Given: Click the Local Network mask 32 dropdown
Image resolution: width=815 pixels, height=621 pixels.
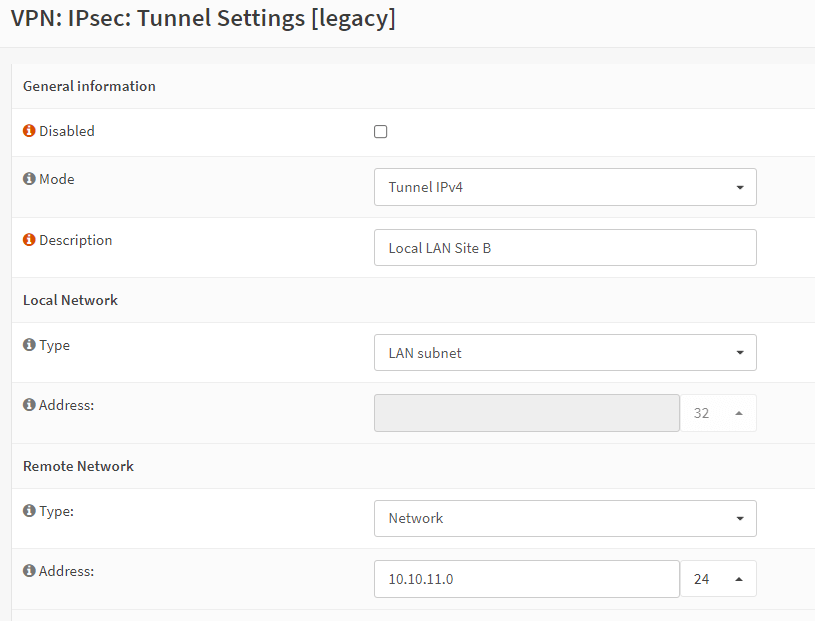Looking at the screenshot, I should (x=718, y=413).
